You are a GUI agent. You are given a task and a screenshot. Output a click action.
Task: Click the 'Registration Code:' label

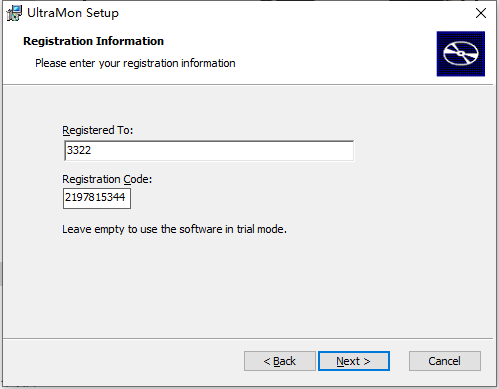click(107, 179)
